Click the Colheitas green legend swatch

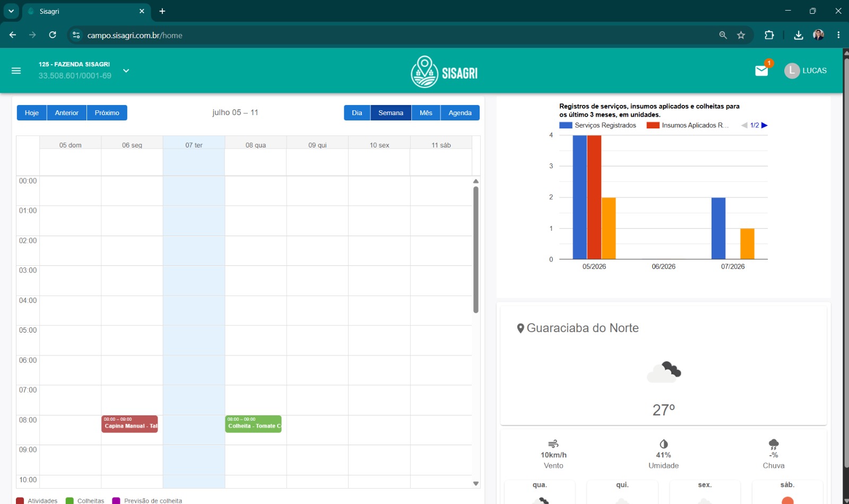(x=70, y=501)
